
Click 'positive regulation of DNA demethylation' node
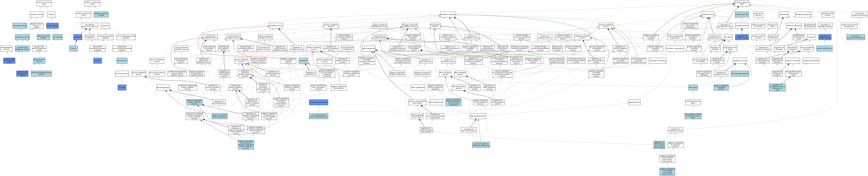coord(481,145)
